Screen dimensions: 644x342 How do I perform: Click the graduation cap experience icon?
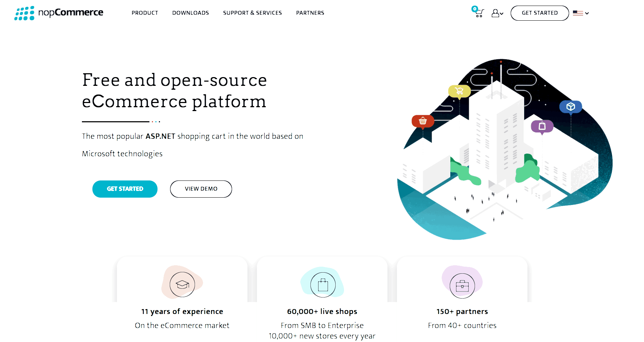point(182,284)
